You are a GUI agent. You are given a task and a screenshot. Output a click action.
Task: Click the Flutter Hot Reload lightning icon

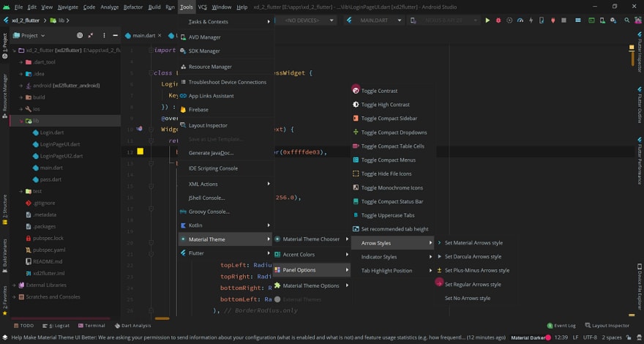[531, 20]
